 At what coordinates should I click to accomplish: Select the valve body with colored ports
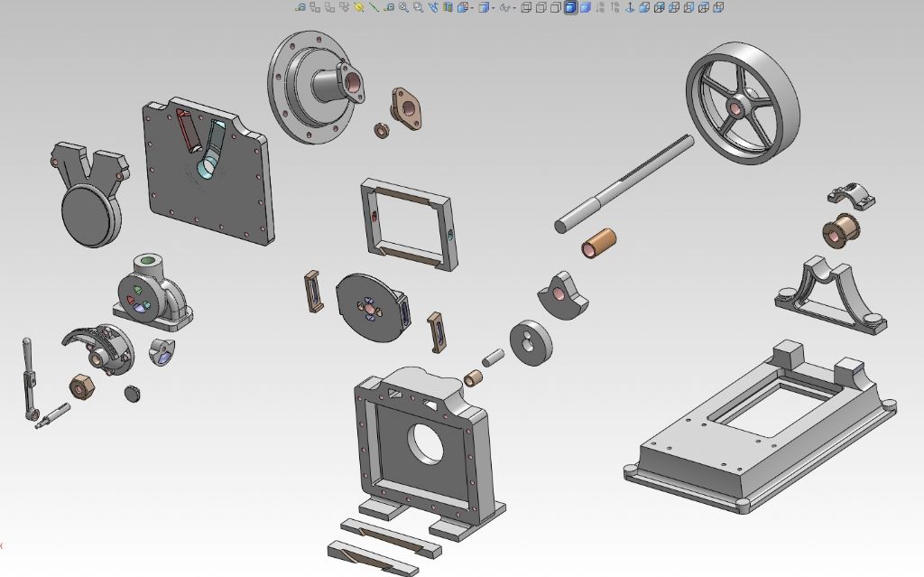click(x=152, y=293)
